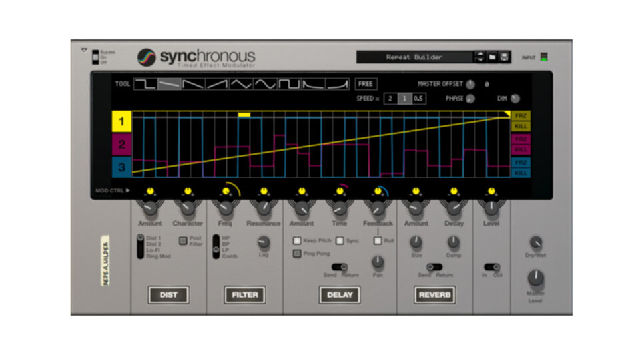The height and width of the screenshot is (355, 644).
Task: Collapse the device with the fold triangle
Action: coord(84,50)
